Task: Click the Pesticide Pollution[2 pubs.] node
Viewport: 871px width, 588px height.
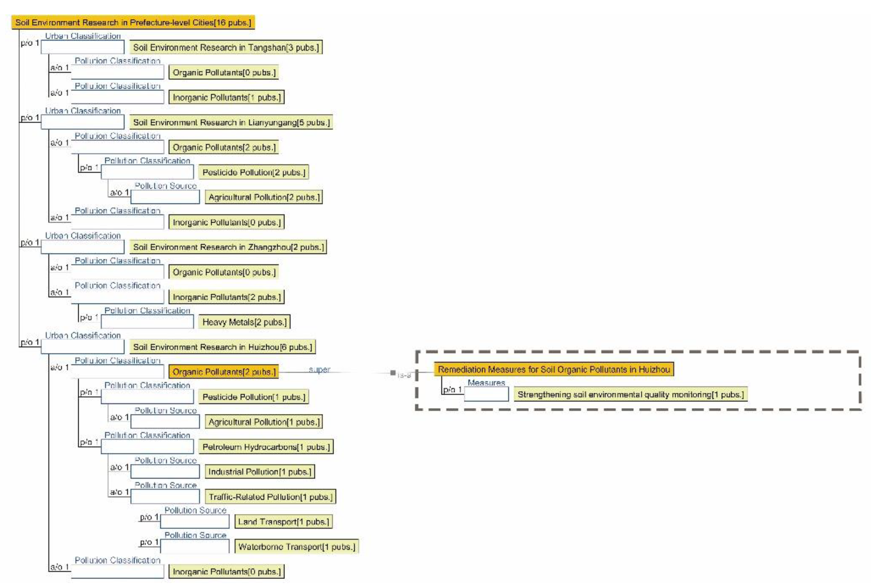Action: 253,172
